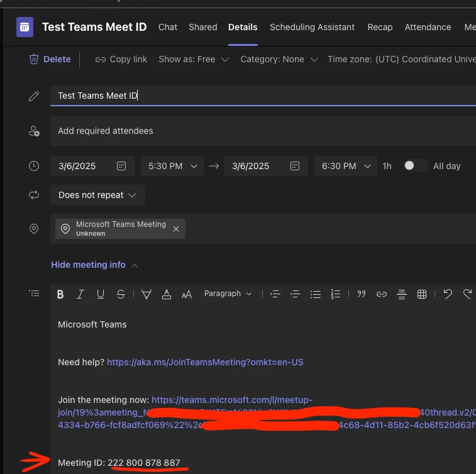Screen dimensions: 476x474
Task: Open the 6:30 PM end time dropdown
Action: pos(346,166)
